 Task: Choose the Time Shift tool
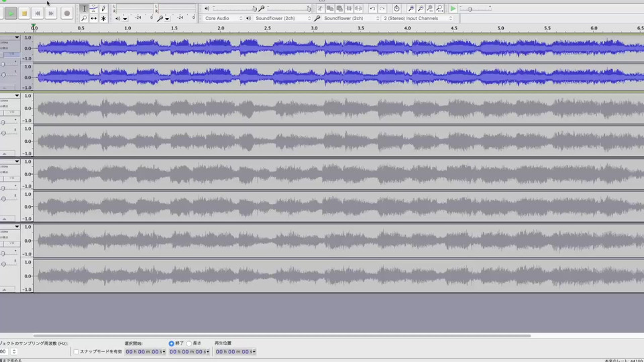pos(93,19)
